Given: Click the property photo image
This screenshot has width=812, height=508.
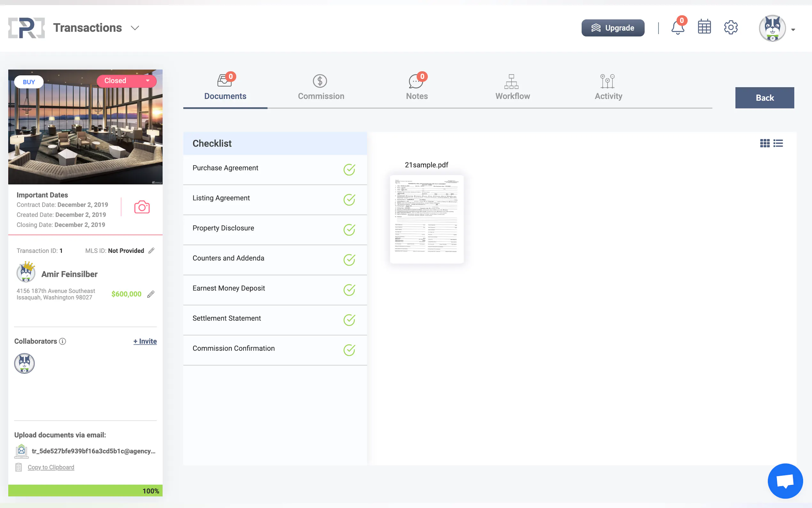Looking at the screenshot, I should pyautogui.click(x=85, y=127).
